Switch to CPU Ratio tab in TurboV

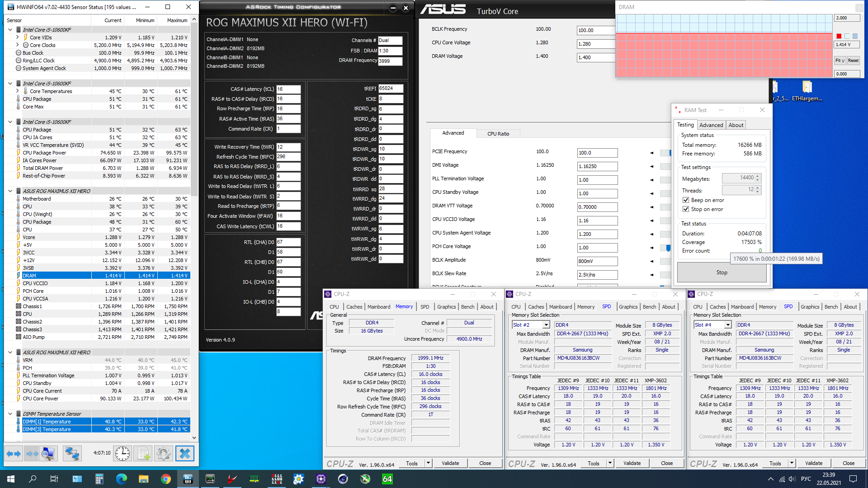click(x=498, y=134)
